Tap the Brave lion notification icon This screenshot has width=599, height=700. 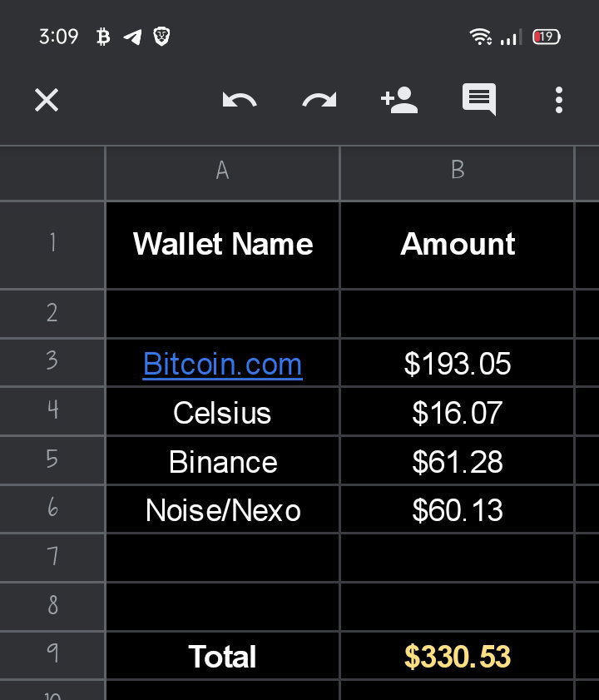pyautogui.click(x=161, y=36)
